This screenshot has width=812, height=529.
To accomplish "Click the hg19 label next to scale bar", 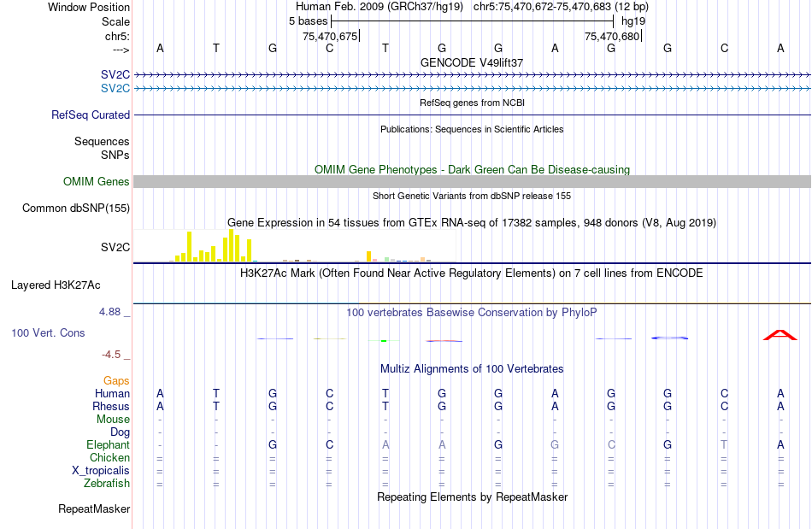I will tap(633, 21).
